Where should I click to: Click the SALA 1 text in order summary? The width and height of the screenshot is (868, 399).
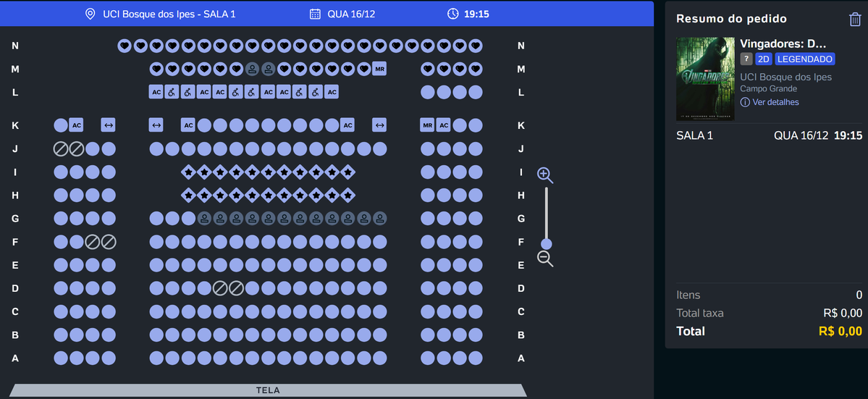point(694,135)
